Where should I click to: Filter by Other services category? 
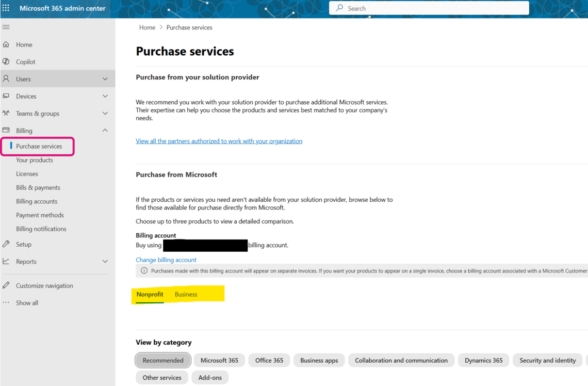(x=162, y=377)
